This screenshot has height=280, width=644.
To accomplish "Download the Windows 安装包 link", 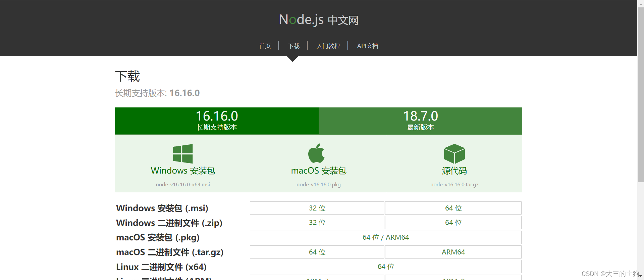I will click(183, 171).
